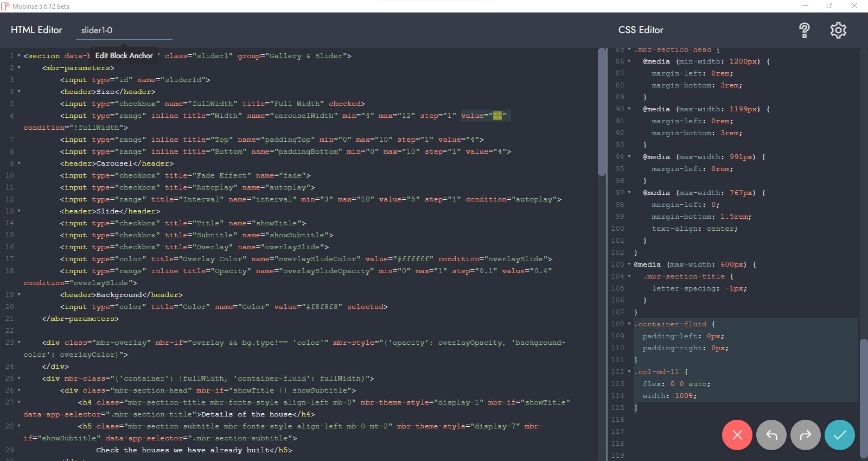Viewport: 868px width, 461px height.
Task: Fold the mbr-overlay div on line 23
Action: pos(19,343)
